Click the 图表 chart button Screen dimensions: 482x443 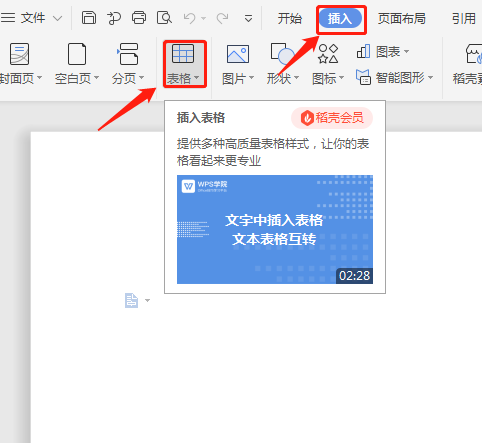coord(379,52)
